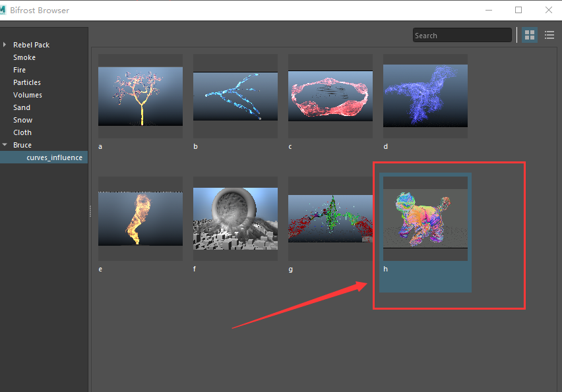Open the Fire examples category
This screenshot has height=392, width=562.
coord(20,70)
